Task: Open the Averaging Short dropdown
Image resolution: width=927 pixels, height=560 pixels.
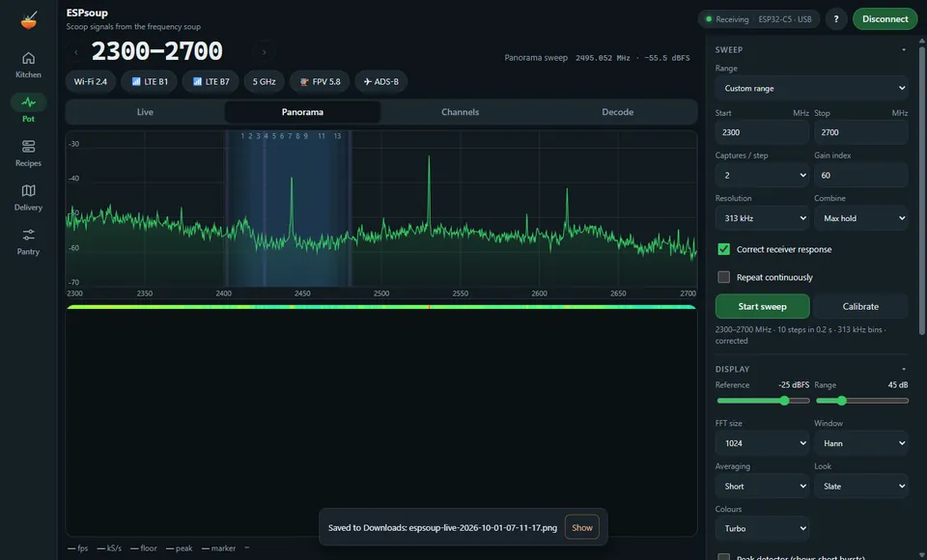Action: [762, 486]
